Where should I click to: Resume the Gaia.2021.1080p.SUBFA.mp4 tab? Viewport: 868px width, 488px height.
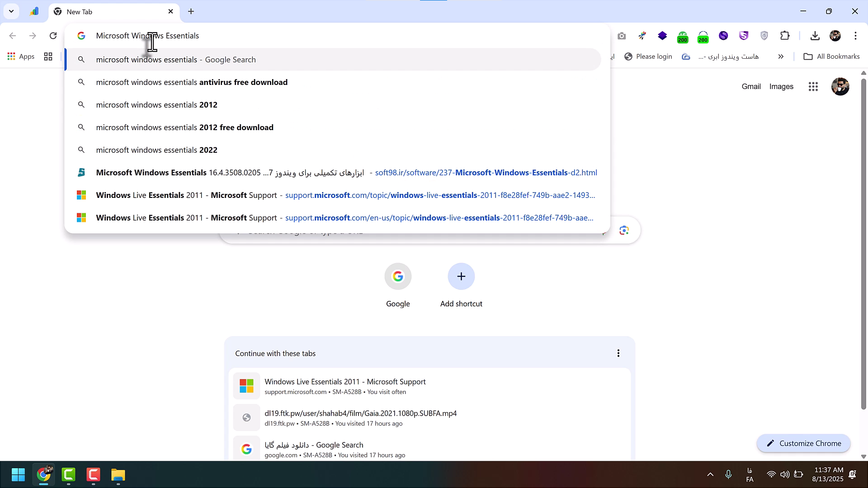(x=429, y=418)
